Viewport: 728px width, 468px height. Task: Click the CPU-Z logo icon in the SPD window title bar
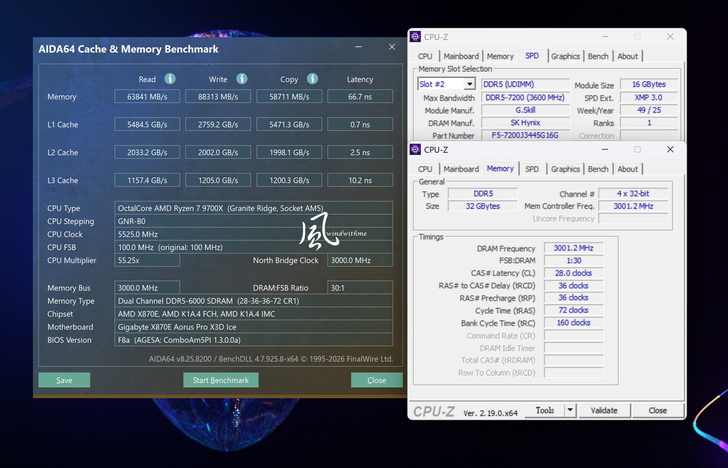click(x=416, y=37)
